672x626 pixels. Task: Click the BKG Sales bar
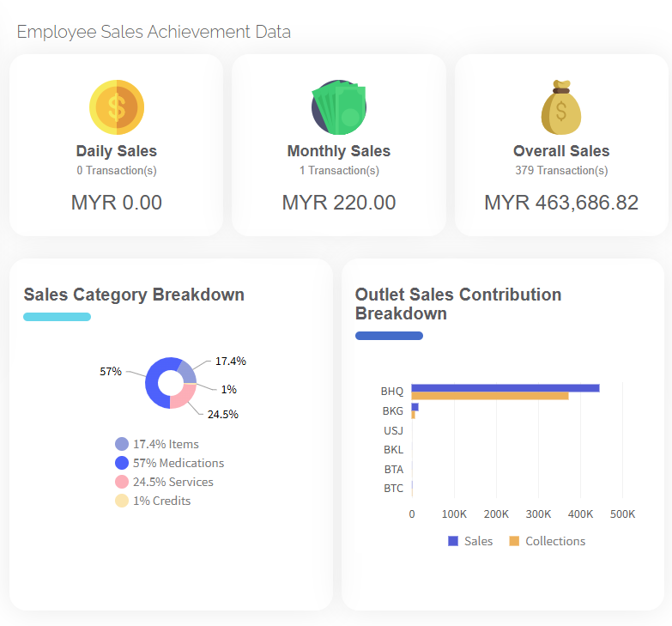click(415, 407)
